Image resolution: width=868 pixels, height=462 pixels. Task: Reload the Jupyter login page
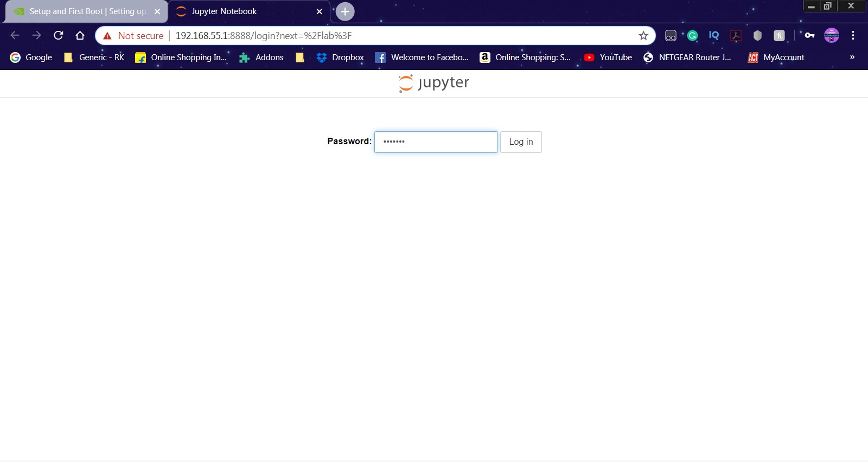pyautogui.click(x=59, y=35)
